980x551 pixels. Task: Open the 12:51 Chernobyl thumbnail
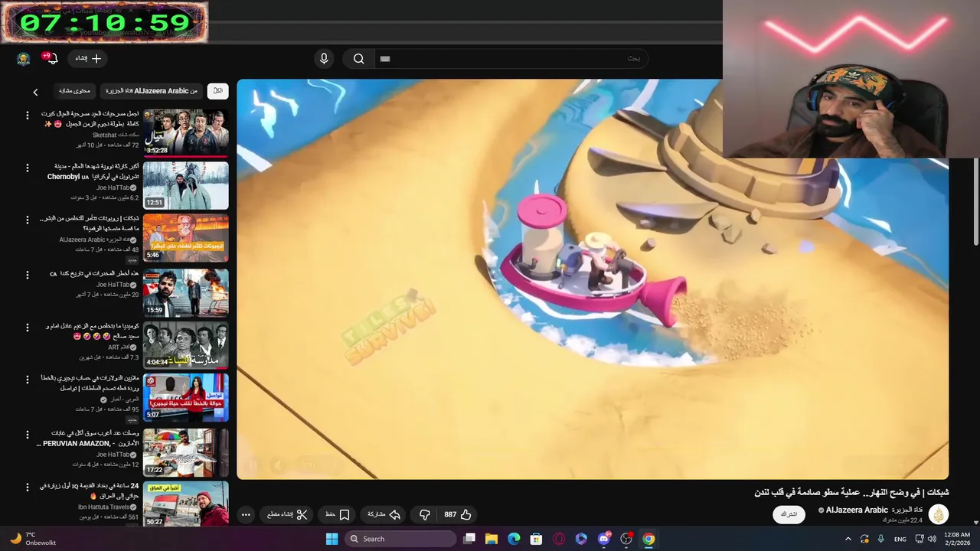185,185
